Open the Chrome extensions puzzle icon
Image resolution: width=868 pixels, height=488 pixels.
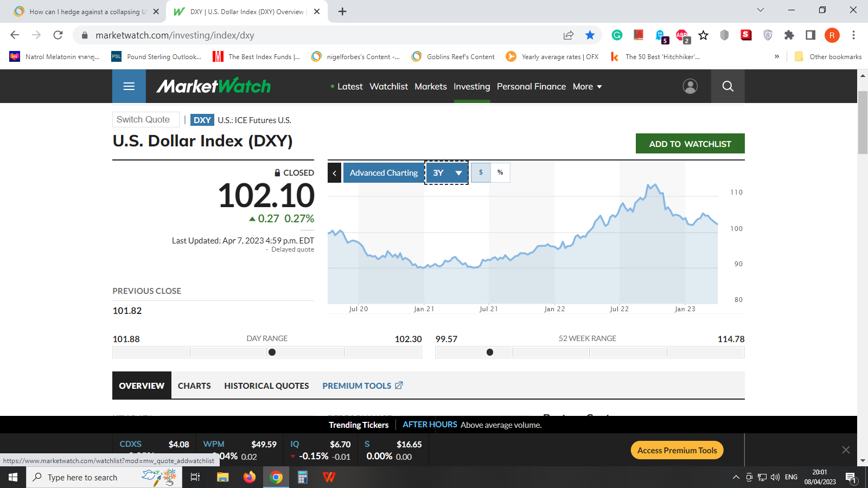pos(789,35)
